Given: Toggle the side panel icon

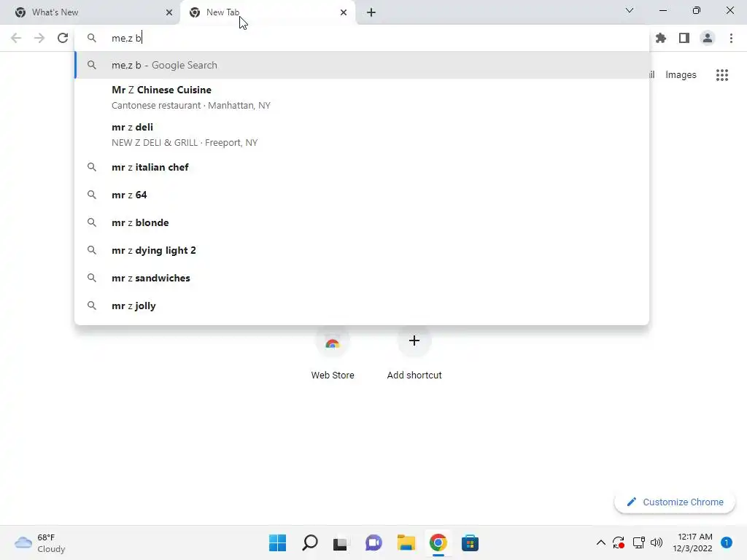Looking at the screenshot, I should tap(684, 38).
